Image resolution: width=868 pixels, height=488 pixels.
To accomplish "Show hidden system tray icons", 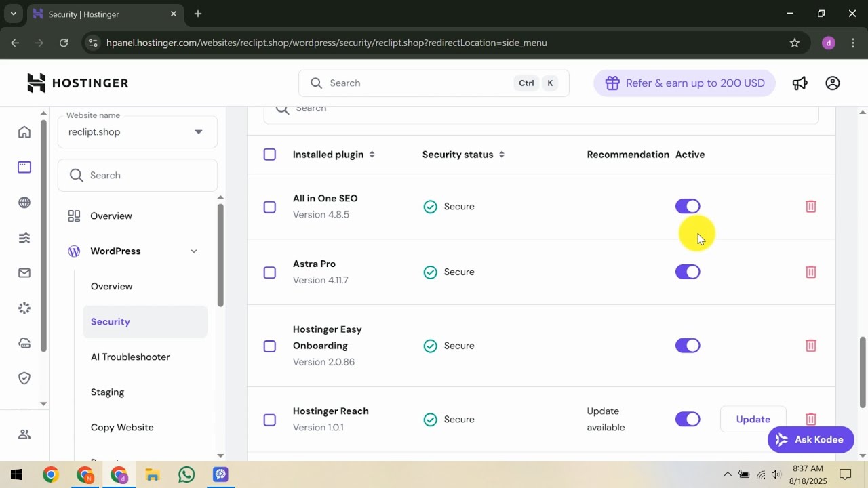I will (x=728, y=474).
